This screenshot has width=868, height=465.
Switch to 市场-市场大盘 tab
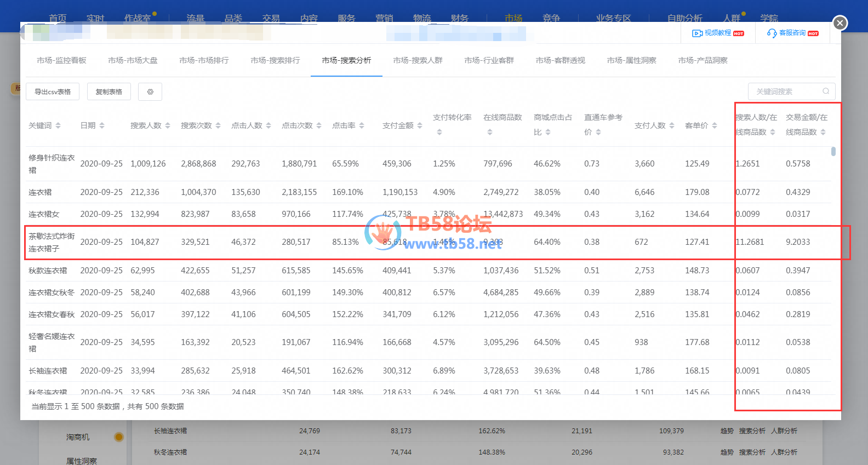[x=133, y=60]
